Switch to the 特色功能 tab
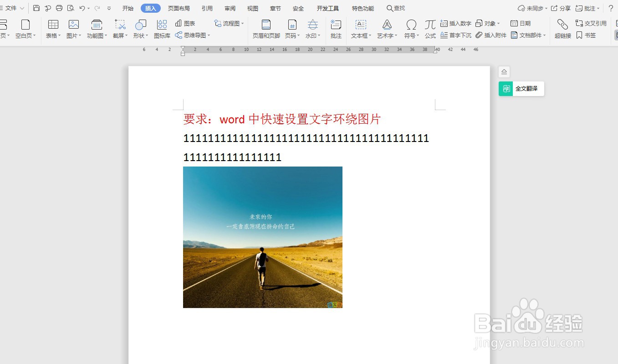 point(363,8)
